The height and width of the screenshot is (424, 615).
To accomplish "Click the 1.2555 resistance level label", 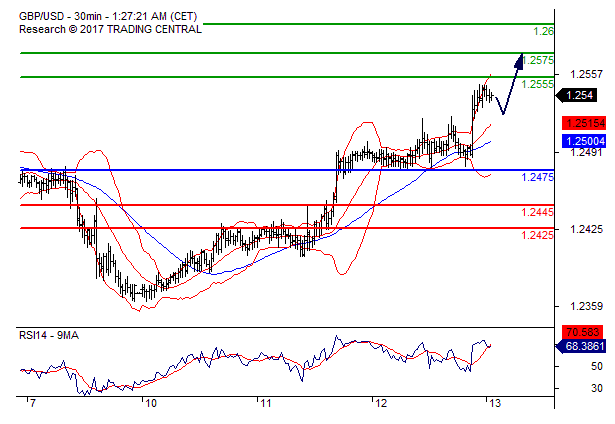I will [537, 84].
